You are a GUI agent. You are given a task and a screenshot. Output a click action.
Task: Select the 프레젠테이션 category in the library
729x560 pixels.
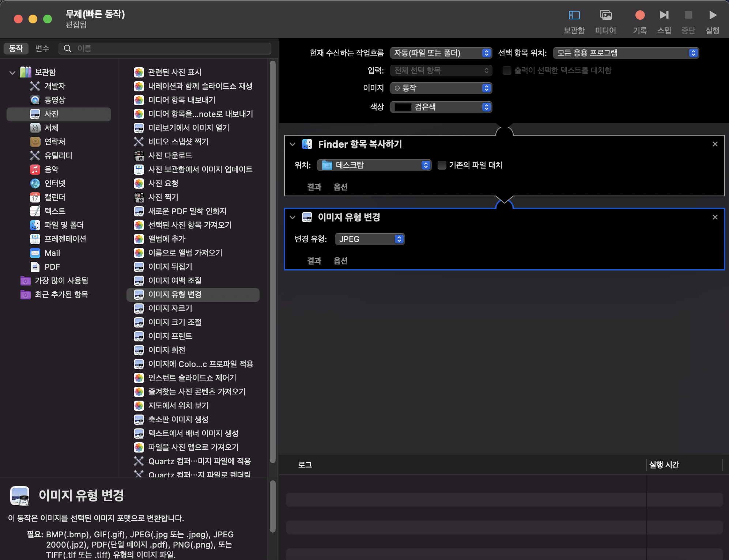click(x=59, y=239)
